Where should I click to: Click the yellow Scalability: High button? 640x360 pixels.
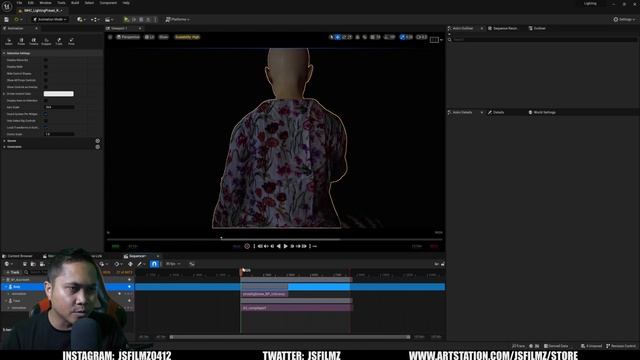click(187, 37)
